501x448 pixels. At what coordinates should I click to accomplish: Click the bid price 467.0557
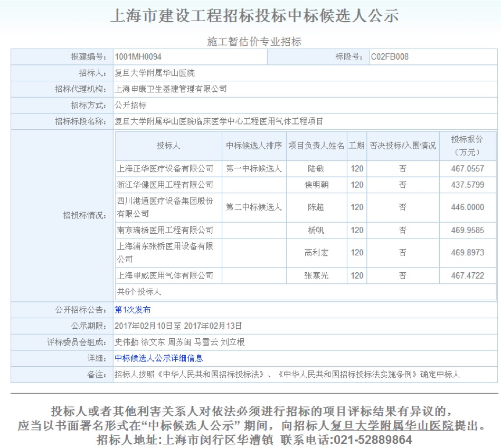(467, 169)
